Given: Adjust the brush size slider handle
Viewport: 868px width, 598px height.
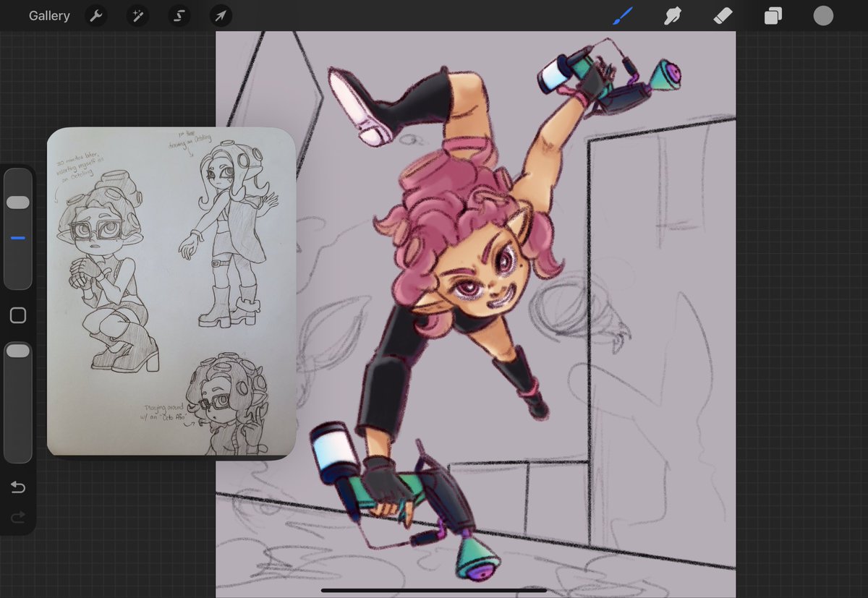Looking at the screenshot, I should (x=18, y=202).
